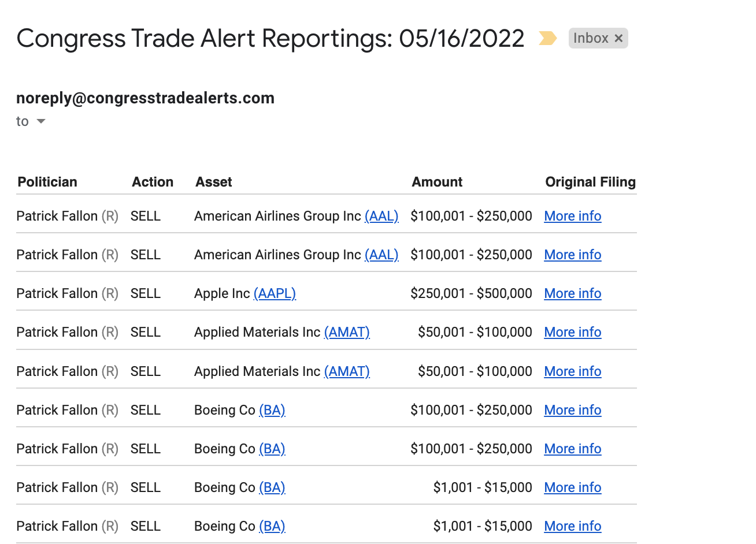Click $1,001 - $15,000 in last Boeing row
This screenshot has width=756, height=544.
pos(483,526)
